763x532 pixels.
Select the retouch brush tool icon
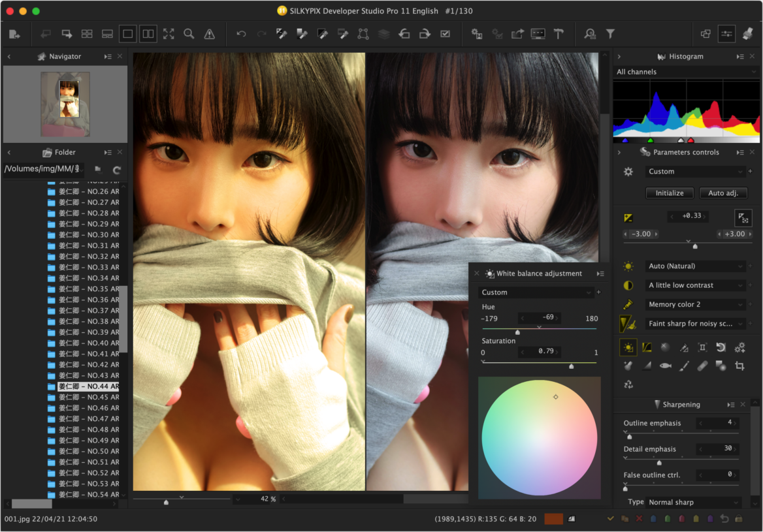(684, 366)
